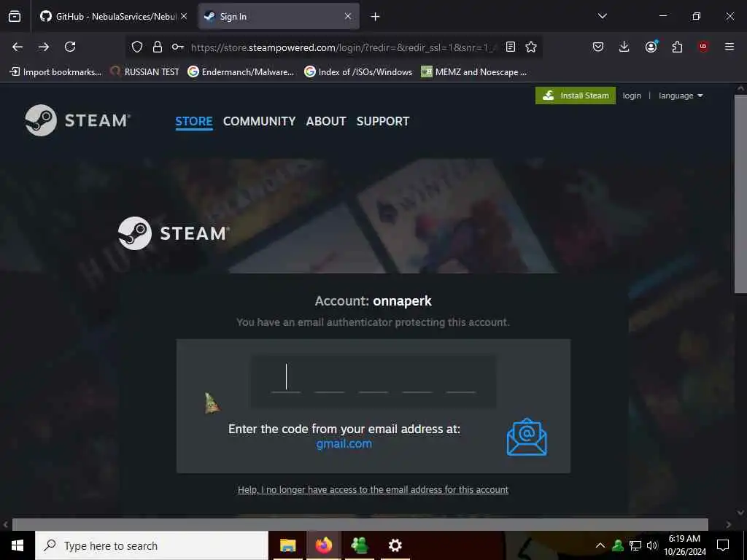
Task: Click the login link in header
Action: click(632, 96)
